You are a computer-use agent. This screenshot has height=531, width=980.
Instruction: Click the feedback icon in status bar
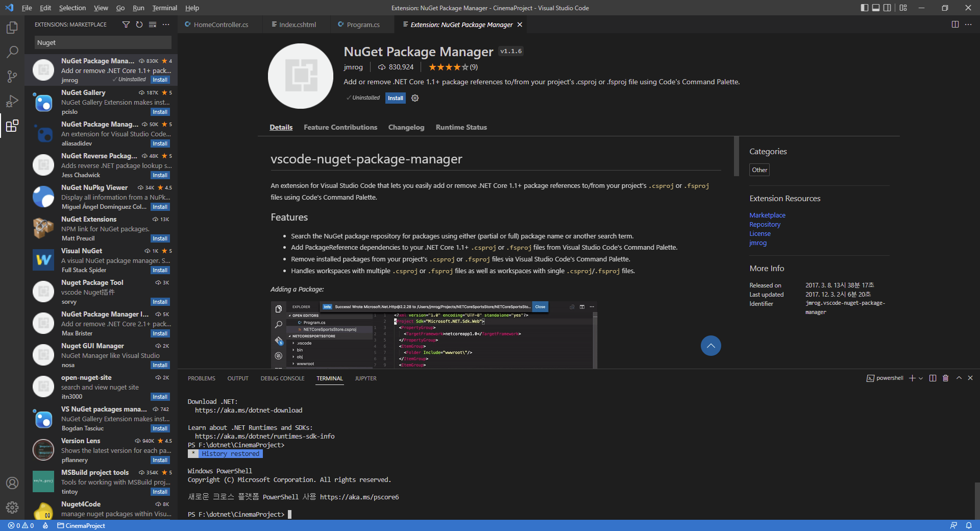[x=953, y=525]
